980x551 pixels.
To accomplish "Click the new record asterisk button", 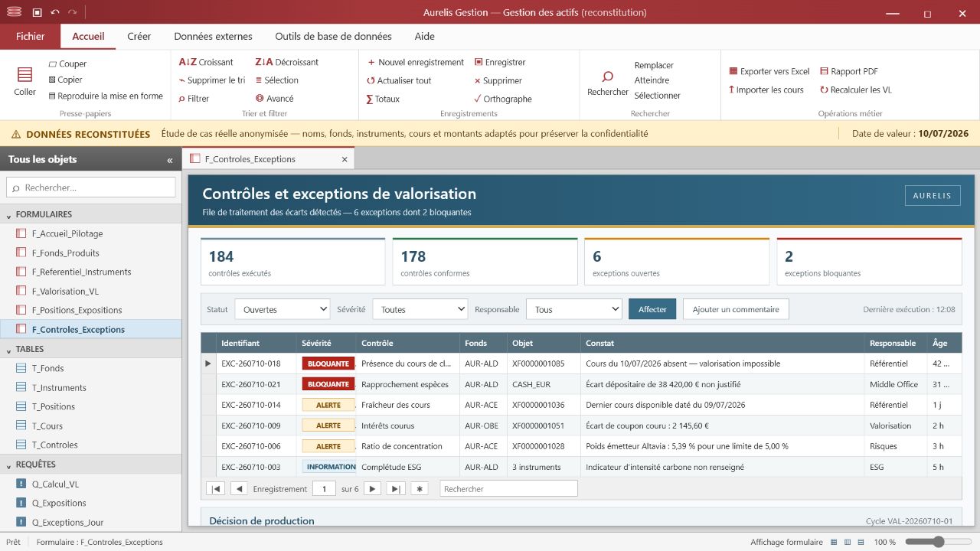I will point(420,488).
